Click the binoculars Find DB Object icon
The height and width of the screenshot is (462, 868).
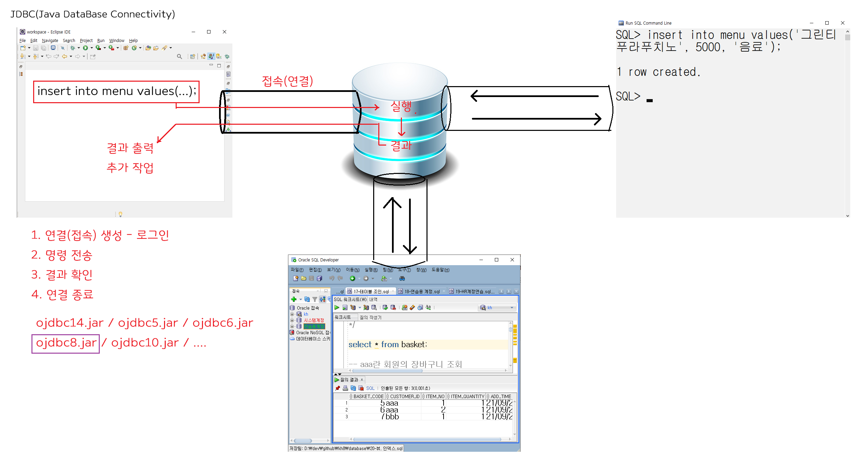tap(402, 278)
